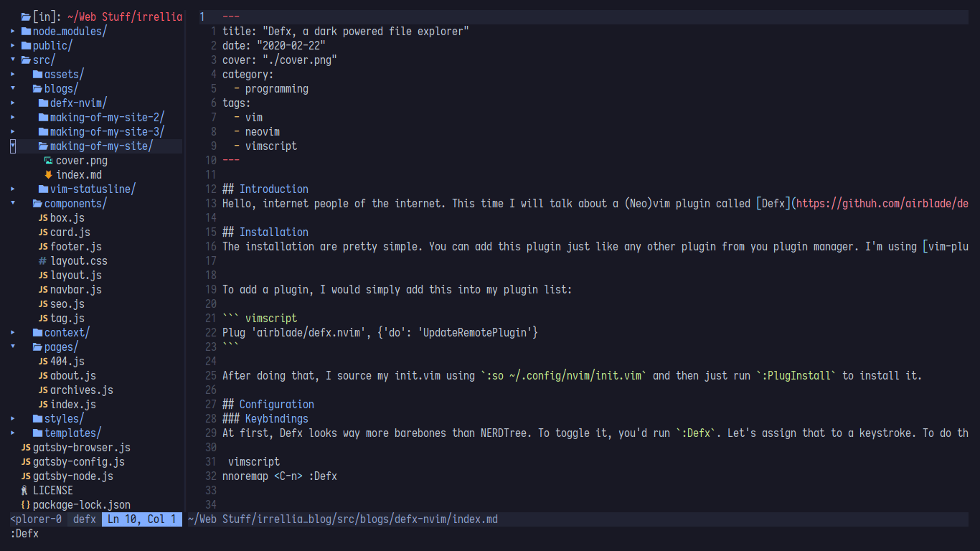The height and width of the screenshot is (551, 980).
Task: Expand the vim-statusline folder arrow
Action: coord(13,189)
